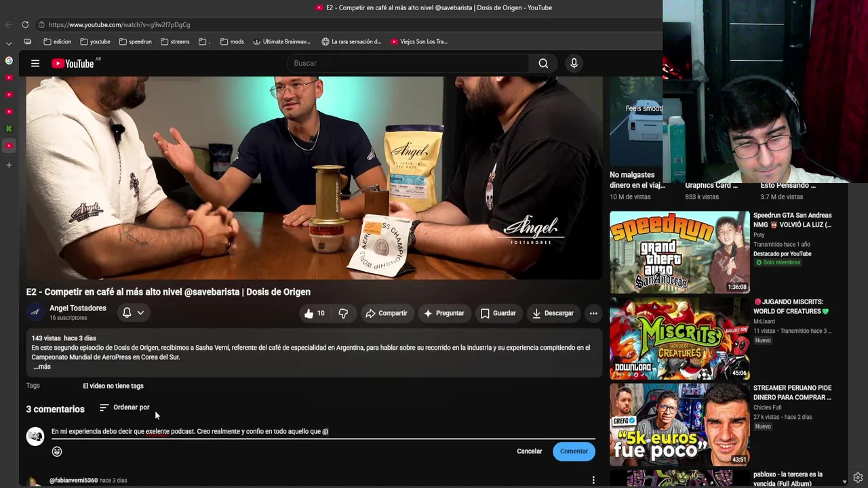Open Ultimate Brainwav... bookmark
This screenshot has height=488, width=868.
point(281,41)
